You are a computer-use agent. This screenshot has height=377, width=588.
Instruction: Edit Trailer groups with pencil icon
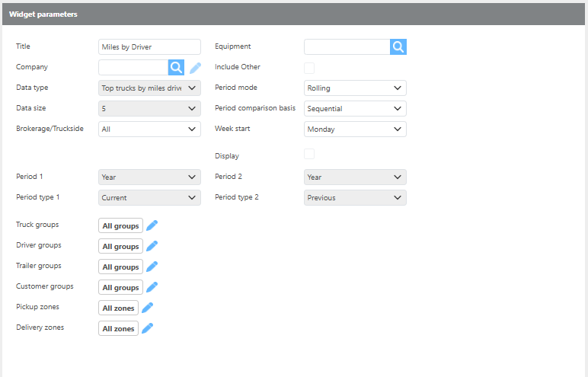coord(152,267)
